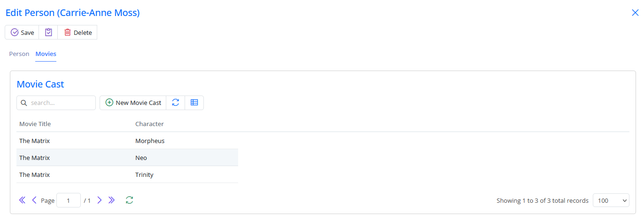The image size is (644, 223).
Task: Open the column picker grid icon
Action: [x=194, y=103]
